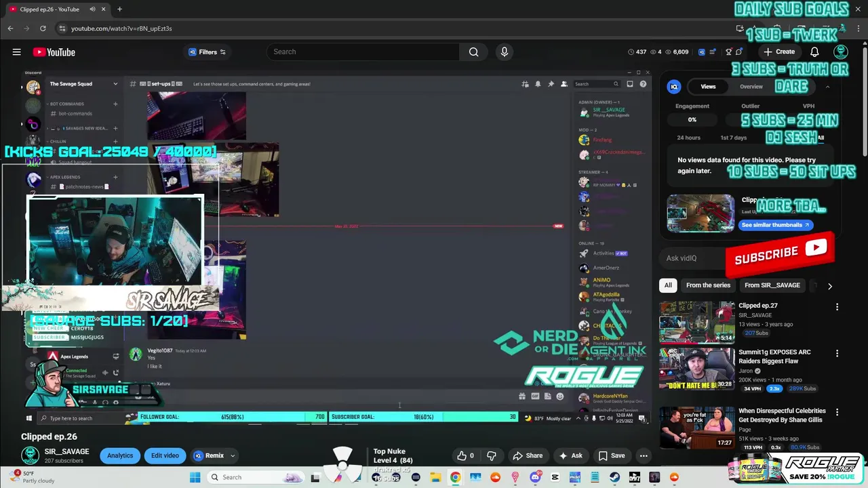Open Summit1g EXPOSES ARC Raiders video title
This screenshot has width=868, height=488.
(x=774, y=357)
